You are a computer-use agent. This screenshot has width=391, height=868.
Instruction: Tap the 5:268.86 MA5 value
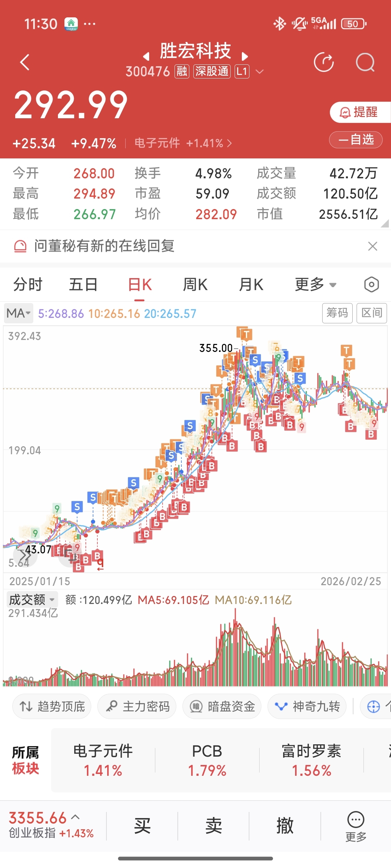click(x=61, y=314)
